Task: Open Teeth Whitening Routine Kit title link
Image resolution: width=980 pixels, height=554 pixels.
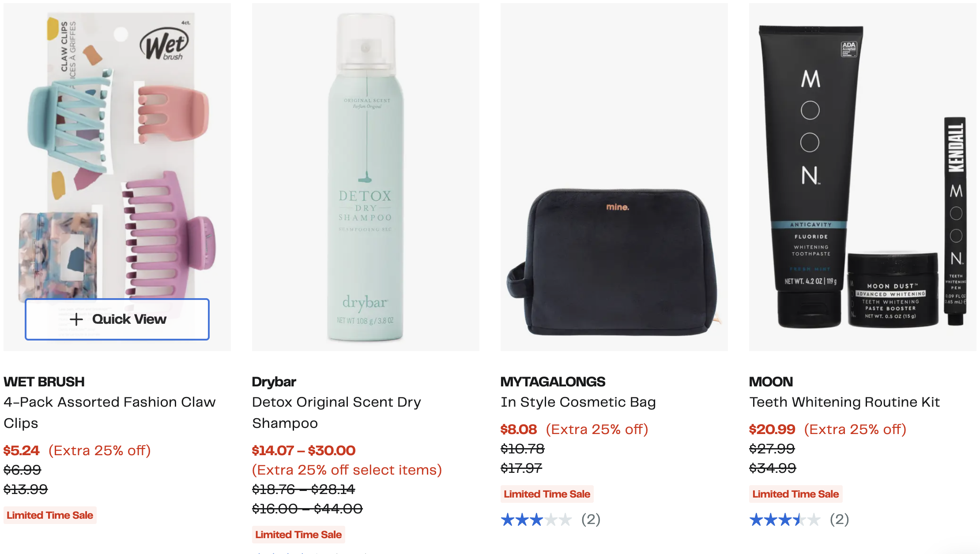Action: [x=844, y=402]
